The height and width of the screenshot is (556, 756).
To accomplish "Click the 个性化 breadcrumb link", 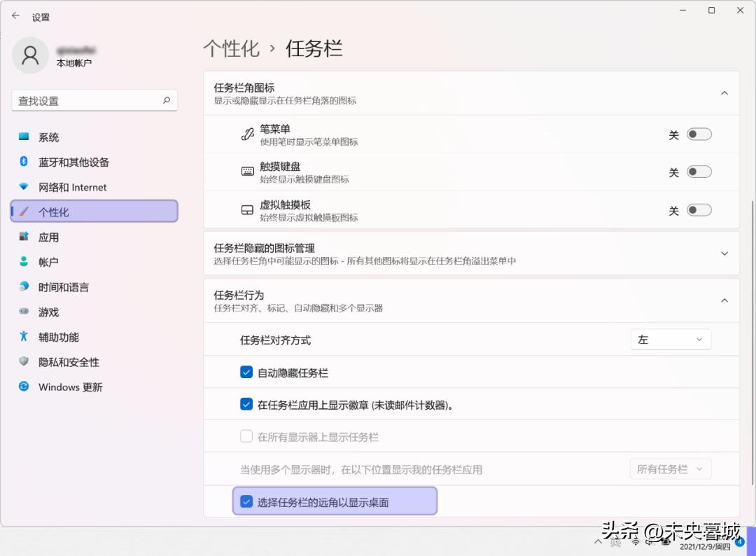I will pos(231,48).
